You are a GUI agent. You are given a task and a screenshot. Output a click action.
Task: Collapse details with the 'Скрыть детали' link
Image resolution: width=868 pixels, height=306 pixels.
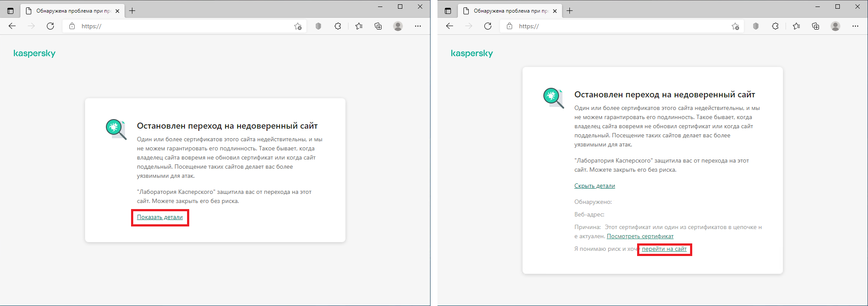point(595,186)
